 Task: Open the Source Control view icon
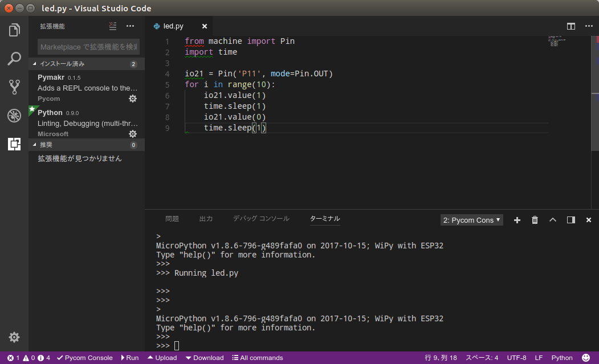tap(14, 87)
